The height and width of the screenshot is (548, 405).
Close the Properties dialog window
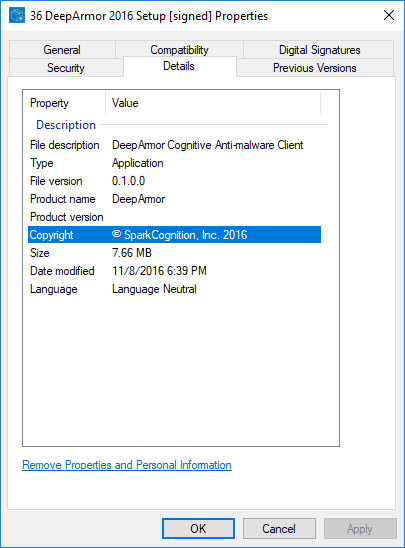pyautogui.click(x=389, y=15)
